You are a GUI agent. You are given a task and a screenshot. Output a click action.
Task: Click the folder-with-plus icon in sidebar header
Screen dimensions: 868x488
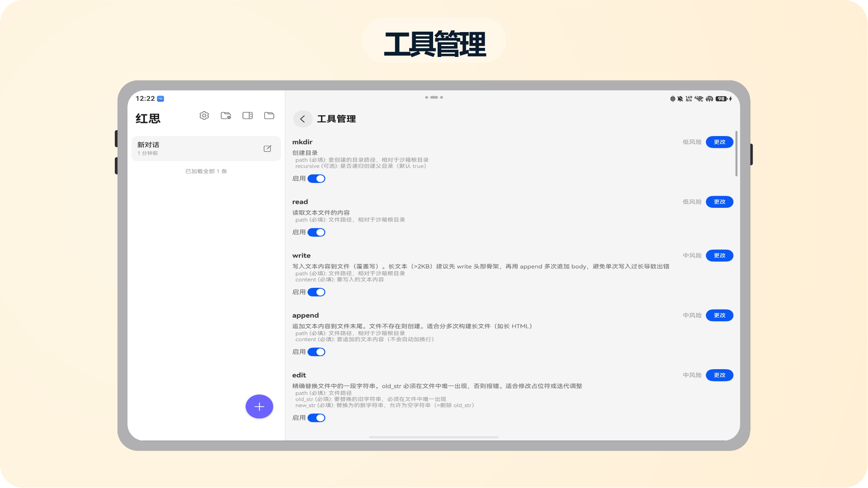(x=226, y=116)
